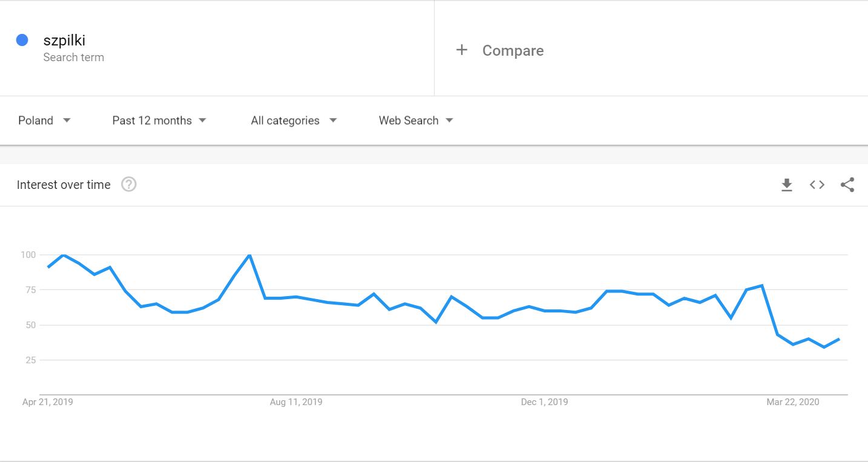Open the Poland region dropdown

[45, 120]
